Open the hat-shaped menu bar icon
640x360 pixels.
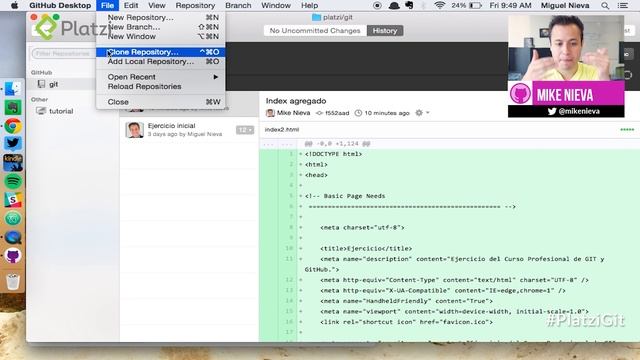point(394,5)
